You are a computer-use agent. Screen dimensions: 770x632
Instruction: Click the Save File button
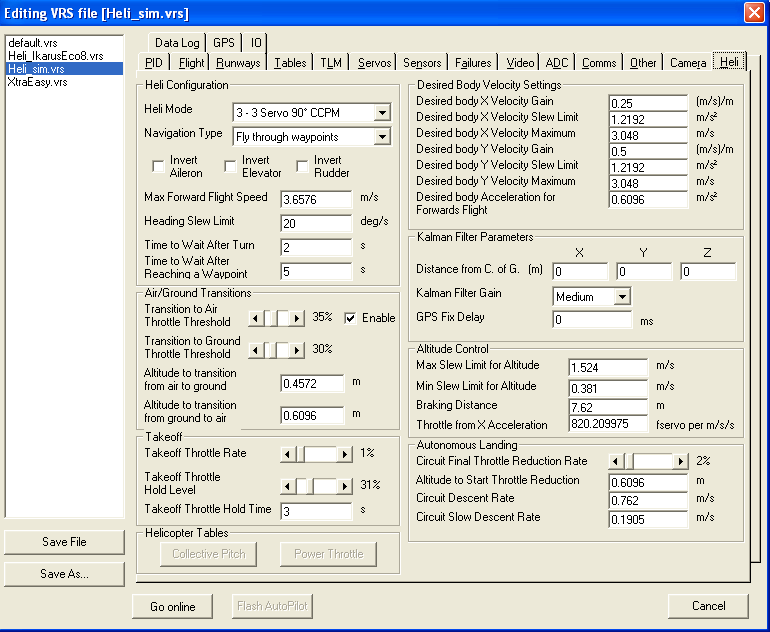pyautogui.click(x=64, y=542)
